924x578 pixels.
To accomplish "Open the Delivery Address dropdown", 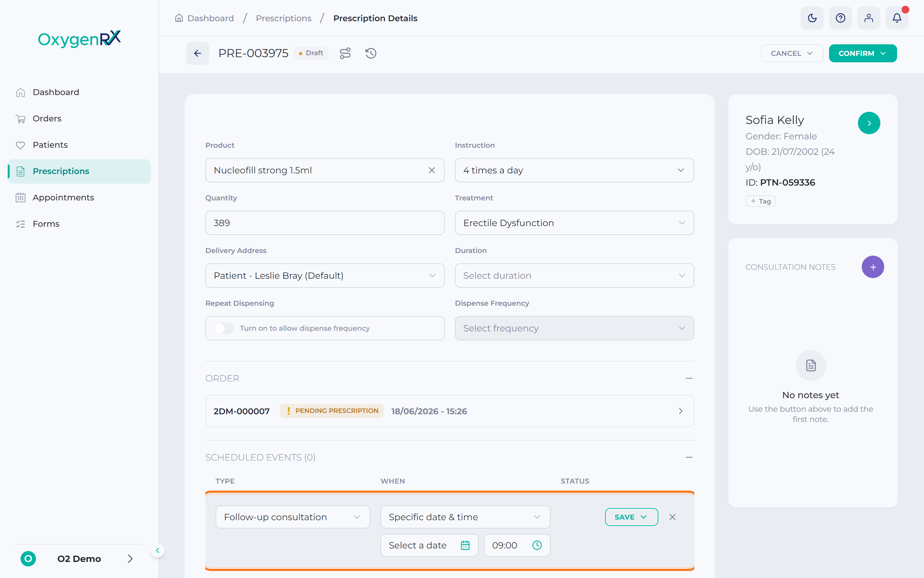I will 325,276.
